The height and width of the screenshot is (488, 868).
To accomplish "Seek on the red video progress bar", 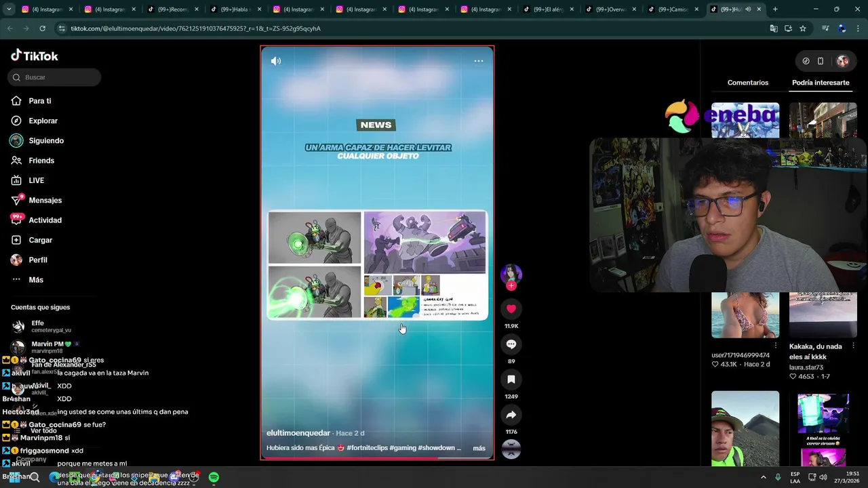I will click(x=377, y=458).
